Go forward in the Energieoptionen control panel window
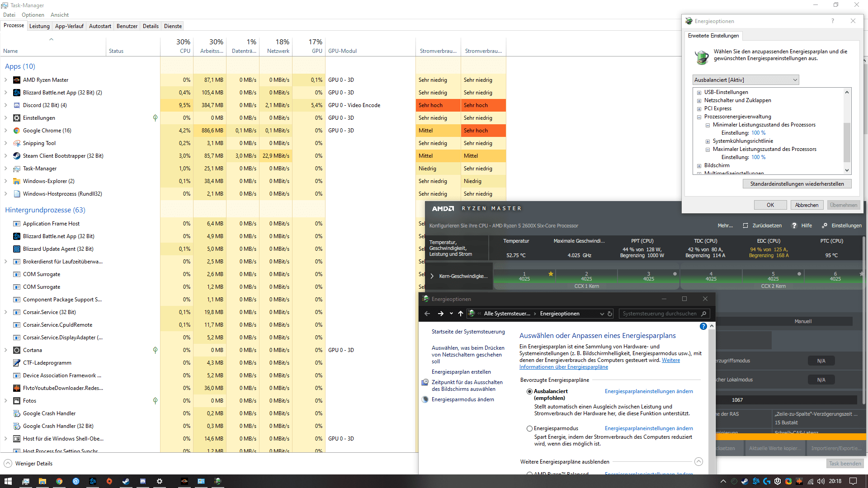Viewport: 868px width, 488px height. [440, 314]
